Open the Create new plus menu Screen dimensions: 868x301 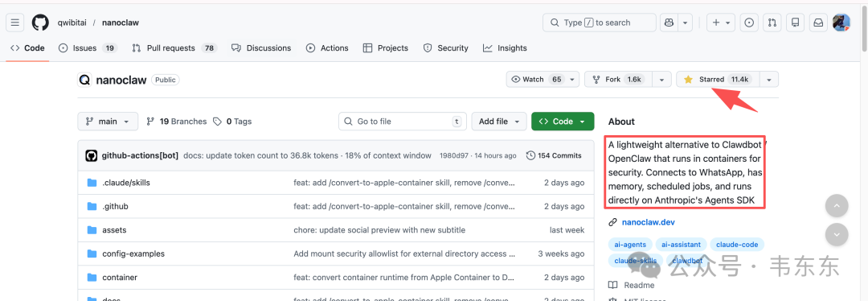point(721,23)
